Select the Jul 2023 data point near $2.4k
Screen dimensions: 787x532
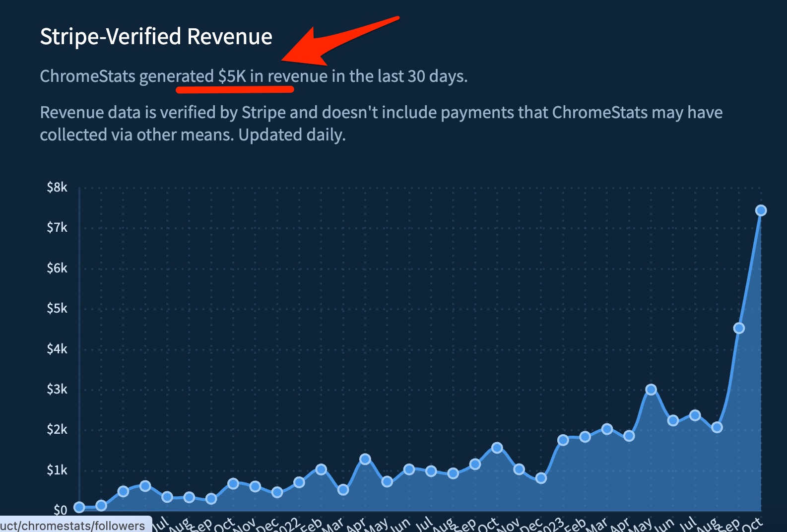tap(695, 415)
